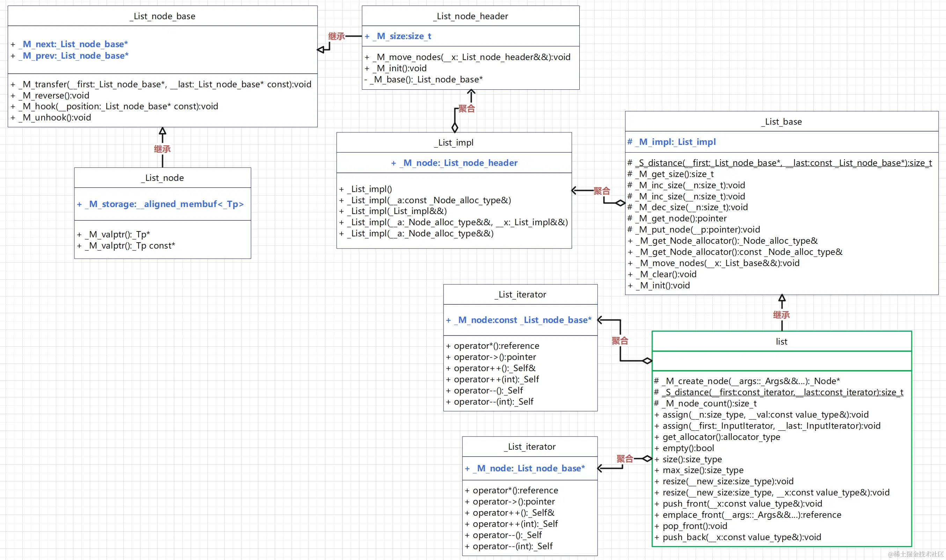Select the _List_node_header class title
The height and width of the screenshot is (560, 946).
(x=470, y=16)
